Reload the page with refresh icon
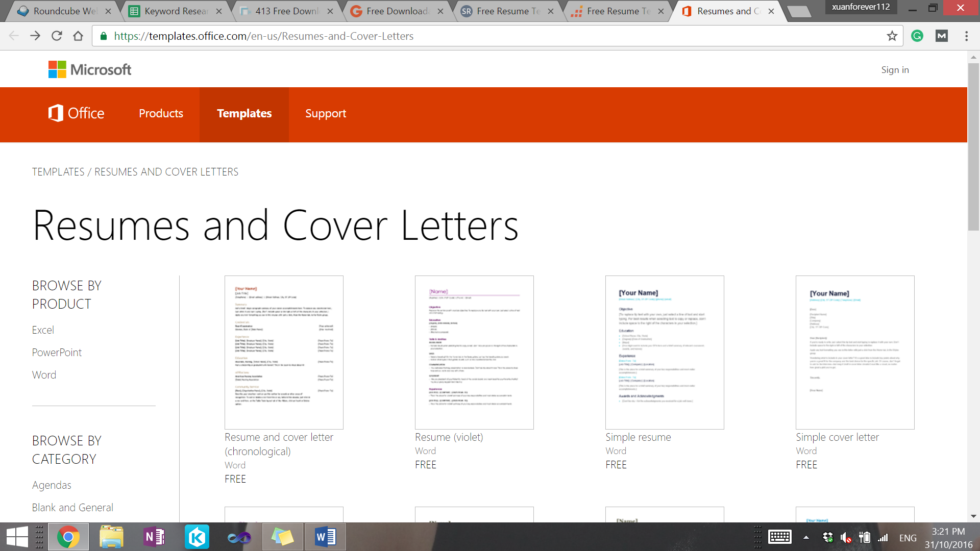 coord(57,36)
